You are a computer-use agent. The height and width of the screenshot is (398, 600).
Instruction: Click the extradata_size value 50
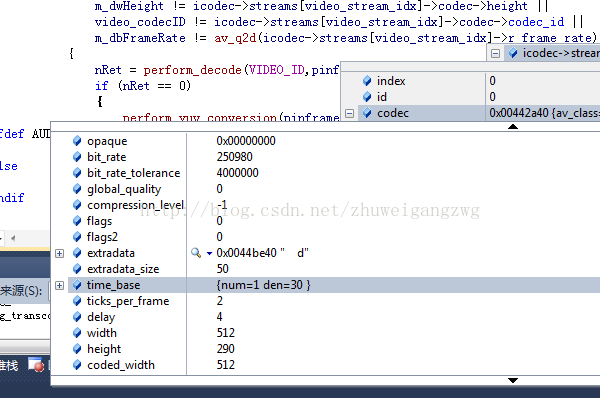[x=222, y=269]
